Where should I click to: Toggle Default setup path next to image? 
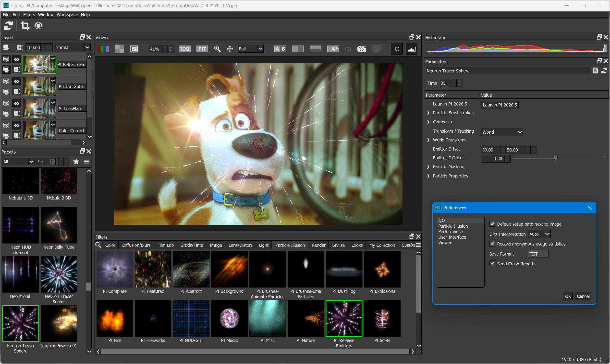492,224
